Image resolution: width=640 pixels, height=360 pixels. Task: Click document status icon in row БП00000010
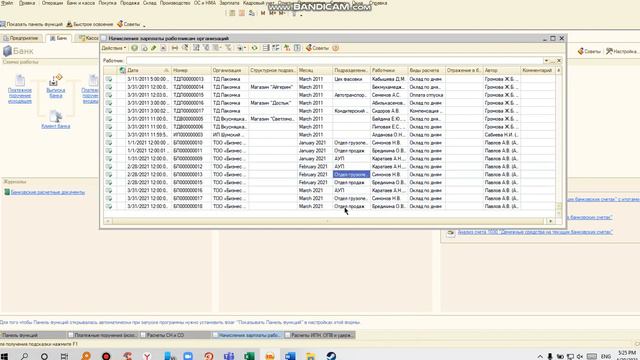coord(109,143)
